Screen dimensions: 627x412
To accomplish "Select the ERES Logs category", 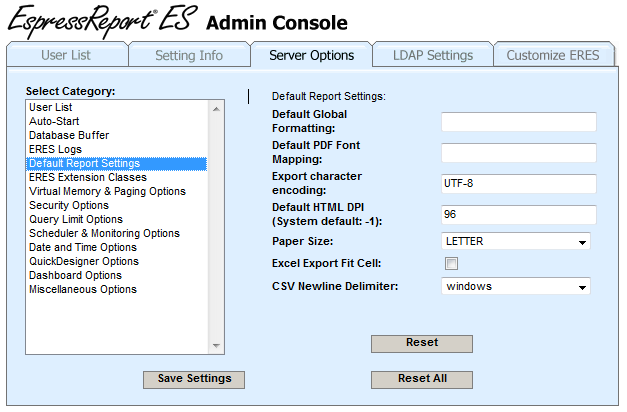I will point(117,149).
